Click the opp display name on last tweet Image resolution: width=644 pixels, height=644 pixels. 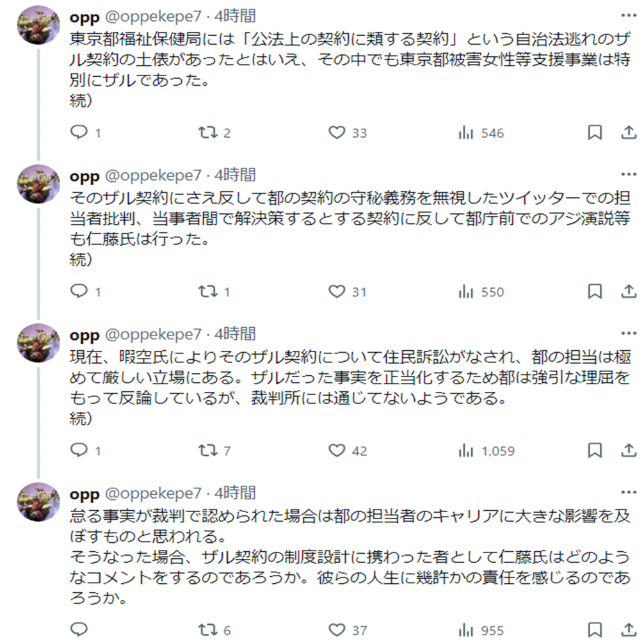point(84,494)
